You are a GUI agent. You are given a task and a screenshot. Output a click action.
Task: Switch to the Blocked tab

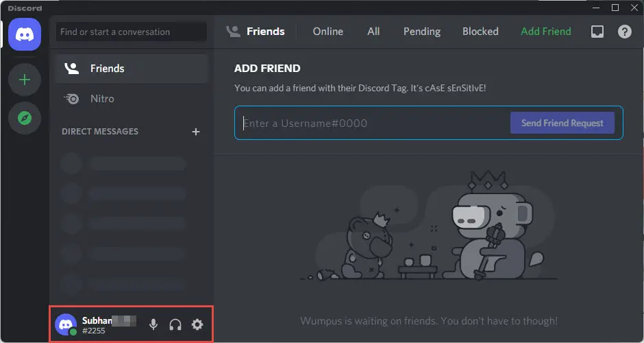click(x=480, y=32)
